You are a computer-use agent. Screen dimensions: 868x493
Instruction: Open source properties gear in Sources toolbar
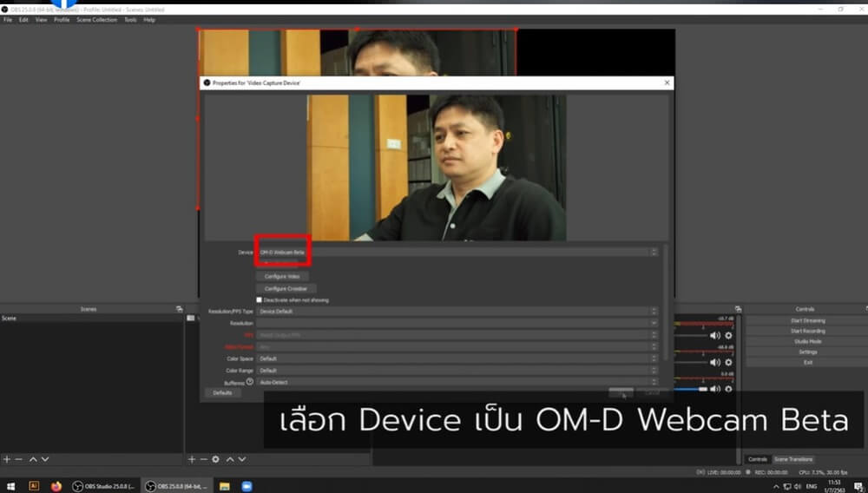tap(215, 459)
